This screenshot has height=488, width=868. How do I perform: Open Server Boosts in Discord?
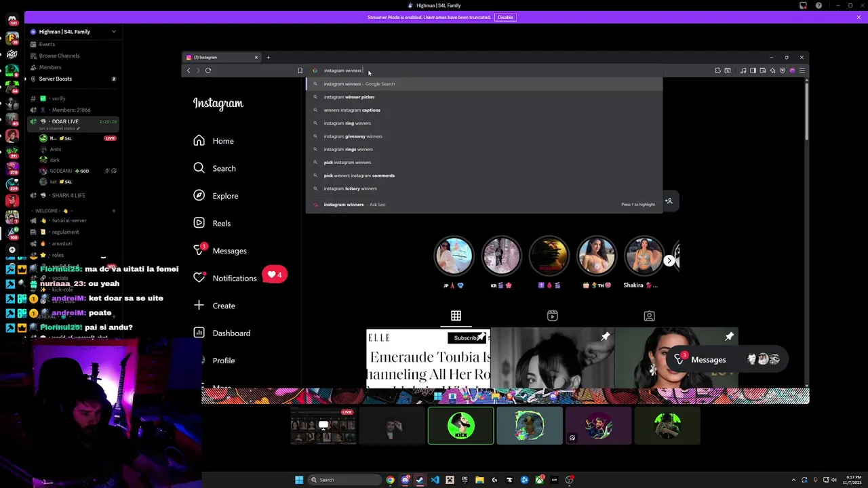[73, 79]
